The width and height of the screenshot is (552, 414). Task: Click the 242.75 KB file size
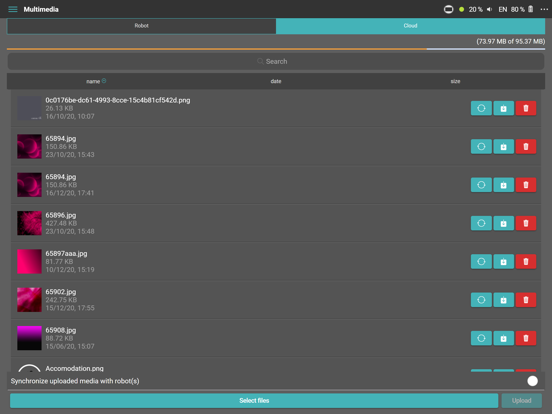61,300
